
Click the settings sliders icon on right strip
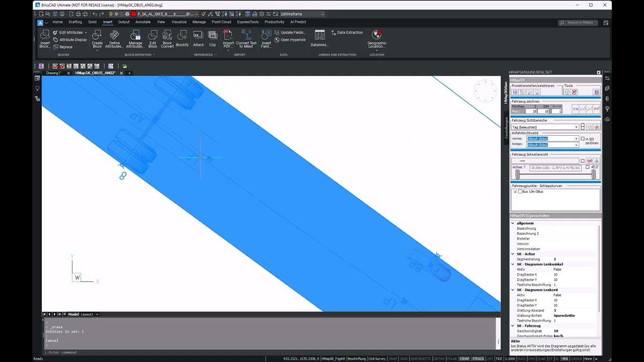point(607,78)
